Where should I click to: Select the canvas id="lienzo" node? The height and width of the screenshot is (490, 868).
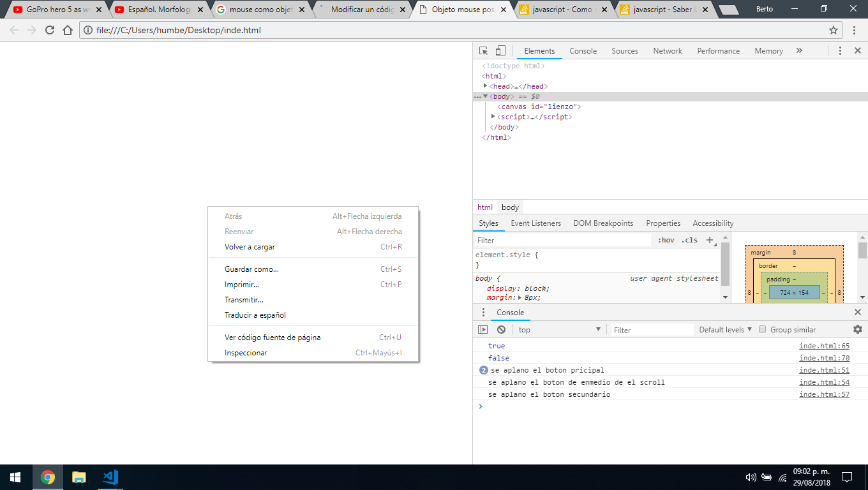(x=539, y=107)
